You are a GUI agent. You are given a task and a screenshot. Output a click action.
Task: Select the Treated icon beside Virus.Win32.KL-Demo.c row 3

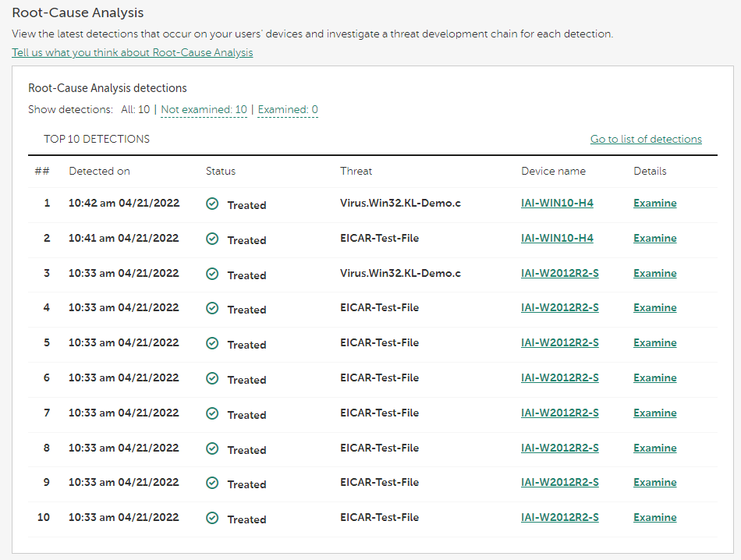pyautogui.click(x=212, y=273)
